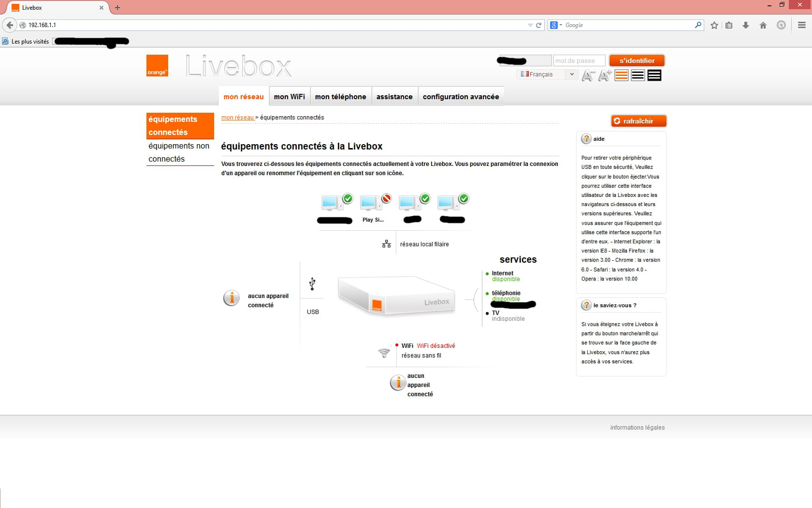Open the Google search engine selector
This screenshot has height=508, width=812.
(556, 25)
